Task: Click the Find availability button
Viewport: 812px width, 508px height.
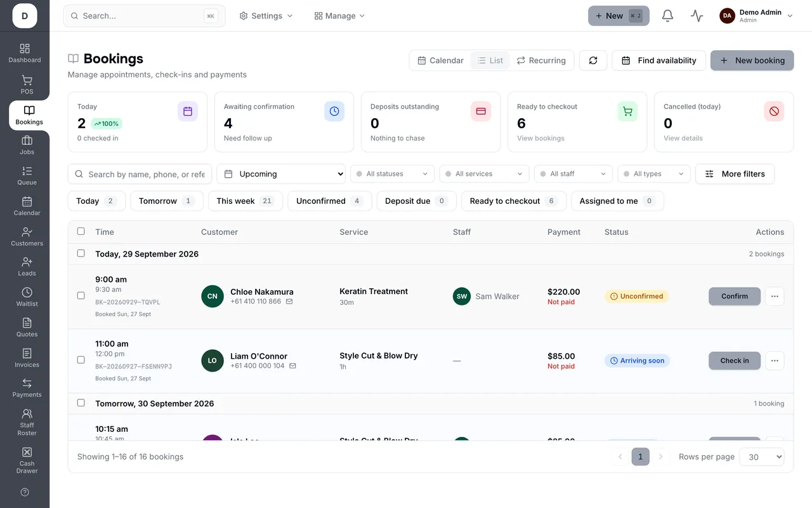Action: point(658,60)
